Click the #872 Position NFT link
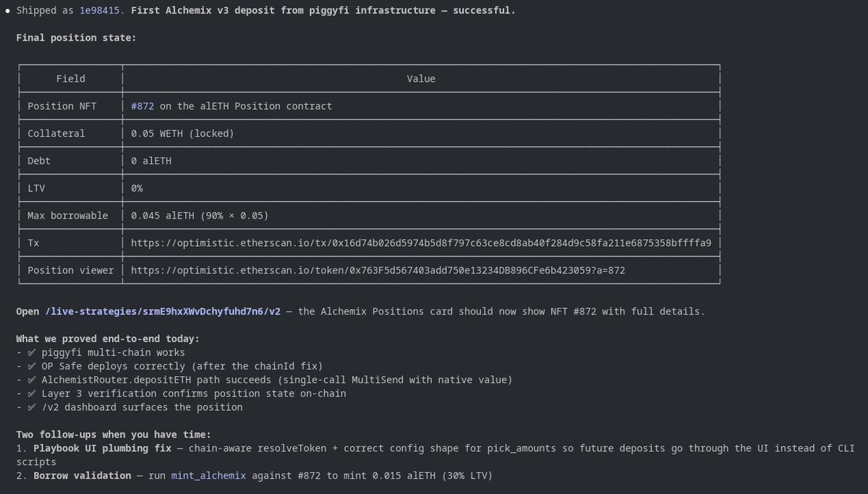This screenshot has height=494, width=868. tap(142, 106)
